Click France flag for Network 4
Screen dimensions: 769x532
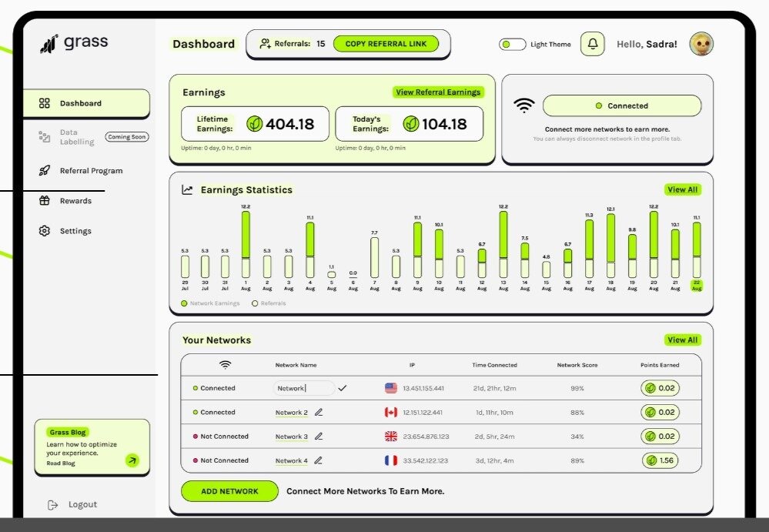(x=391, y=460)
